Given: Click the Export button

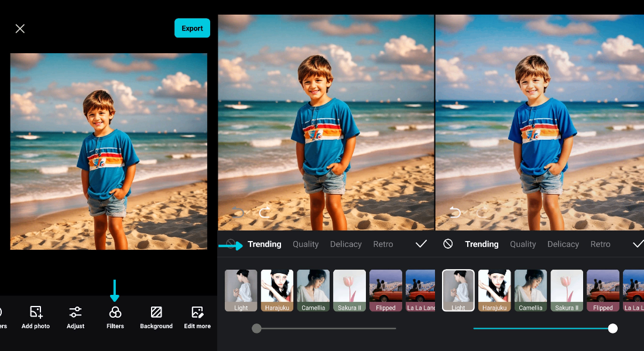Looking at the screenshot, I should tap(192, 28).
